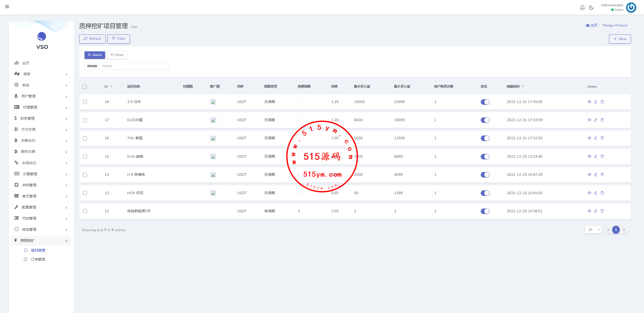Toggle status switch for 3 D 日本
The image size is (644, 313).
485,102
